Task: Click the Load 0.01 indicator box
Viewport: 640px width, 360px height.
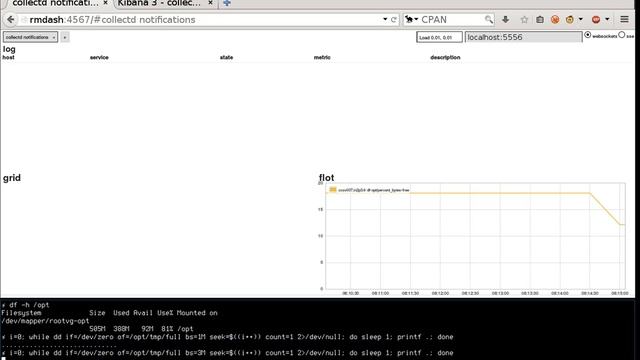Action: 439,37
